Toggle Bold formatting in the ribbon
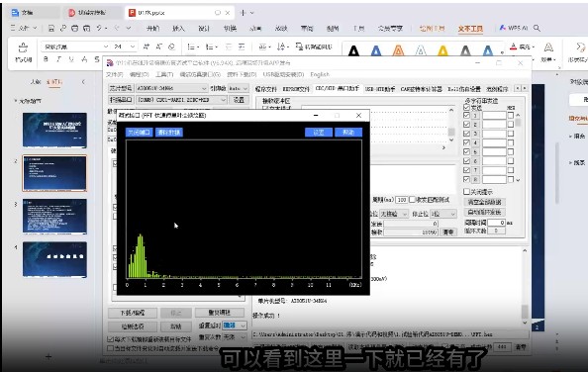The image size is (588, 372). (x=46, y=58)
